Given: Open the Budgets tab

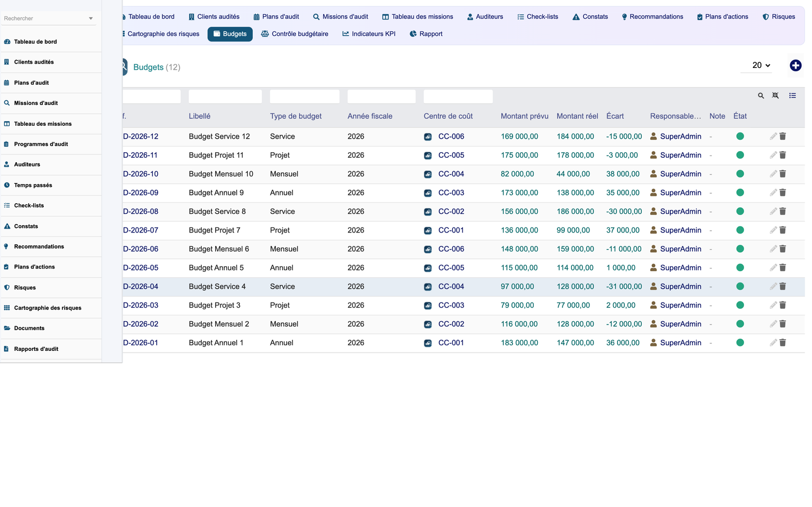Looking at the screenshot, I should pos(230,34).
